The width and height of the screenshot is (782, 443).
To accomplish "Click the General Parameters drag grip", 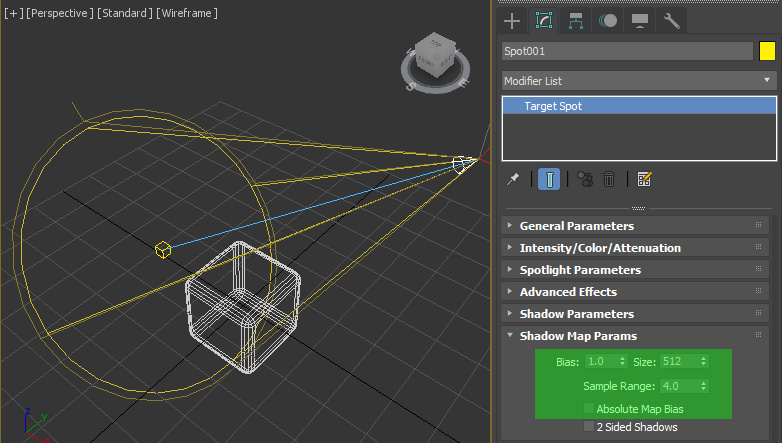I will coord(759,225).
